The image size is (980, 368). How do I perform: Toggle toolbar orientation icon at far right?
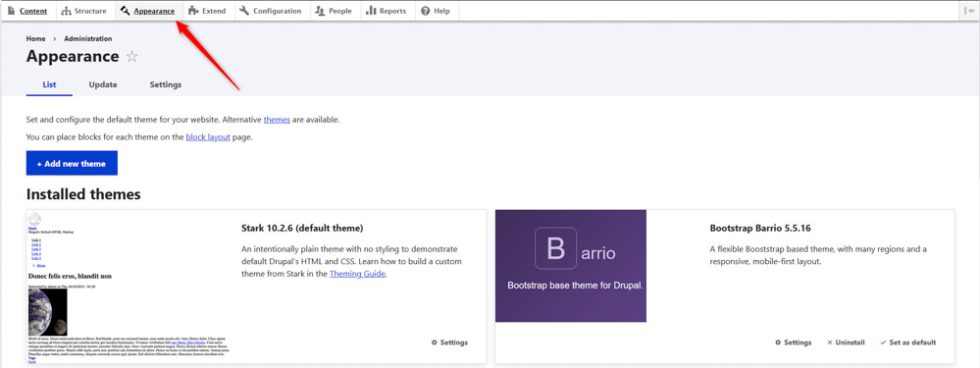point(969,11)
